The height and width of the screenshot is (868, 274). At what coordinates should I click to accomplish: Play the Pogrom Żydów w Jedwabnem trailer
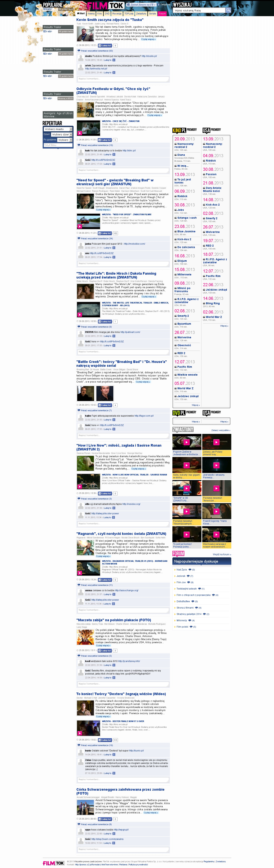click(x=187, y=442)
